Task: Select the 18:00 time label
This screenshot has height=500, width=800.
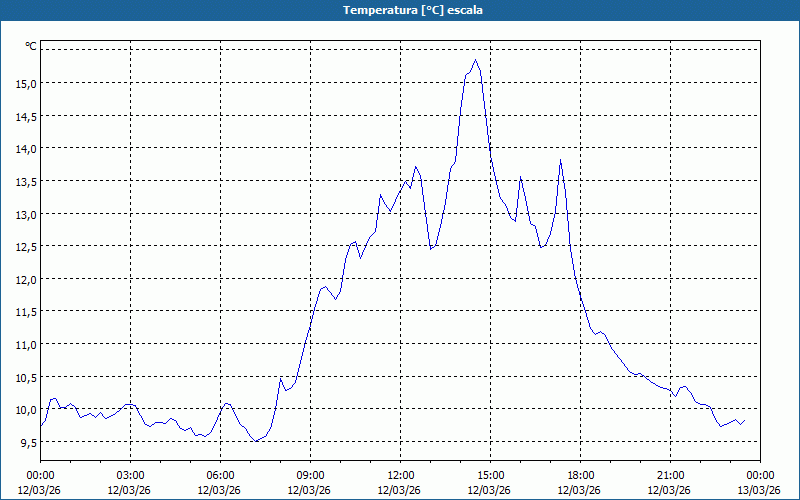Action: pos(580,475)
